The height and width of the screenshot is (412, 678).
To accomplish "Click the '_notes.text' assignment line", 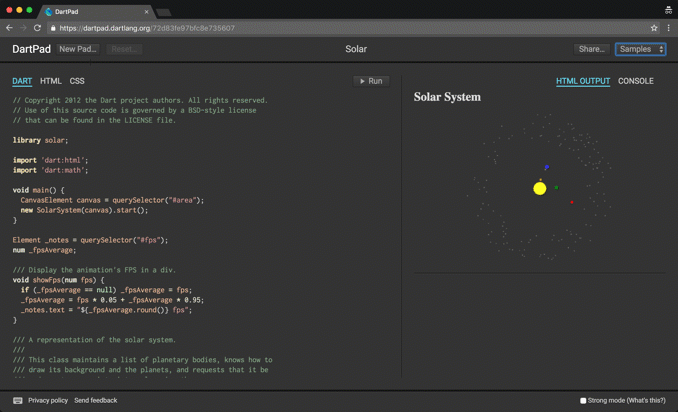I will (x=106, y=310).
